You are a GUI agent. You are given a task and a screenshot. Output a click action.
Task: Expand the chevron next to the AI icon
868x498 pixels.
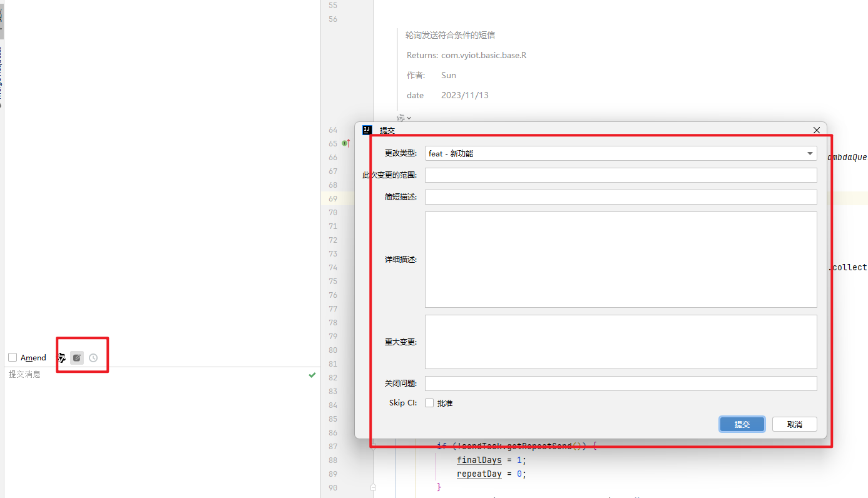tap(409, 118)
